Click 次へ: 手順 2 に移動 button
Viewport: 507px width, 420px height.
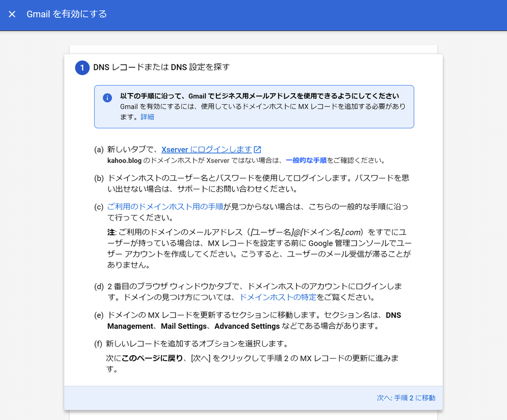tap(406, 398)
